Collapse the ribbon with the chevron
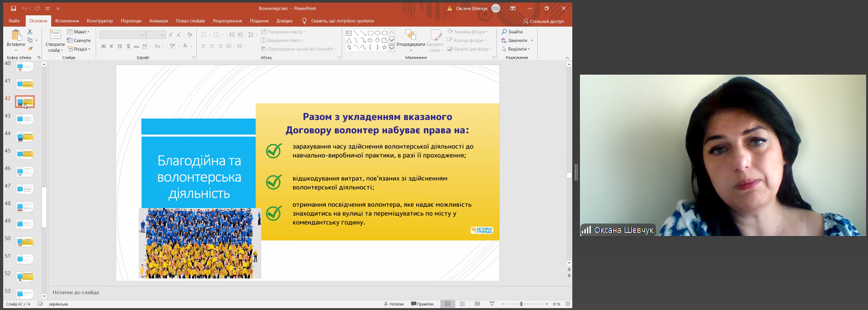 (x=567, y=57)
